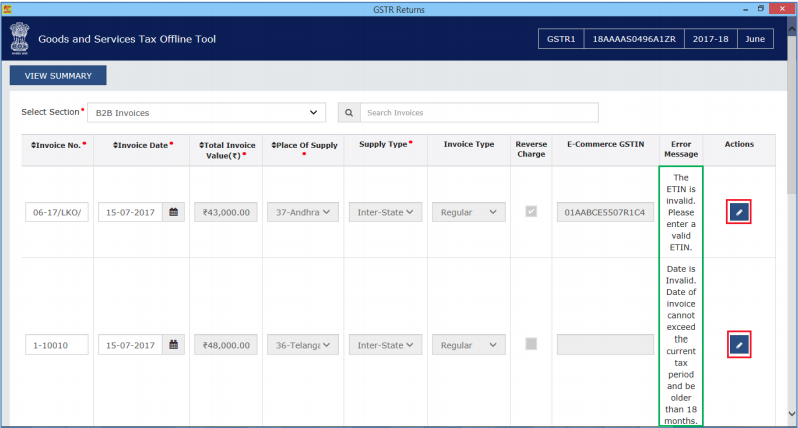Click the search magnifier icon

(x=349, y=113)
